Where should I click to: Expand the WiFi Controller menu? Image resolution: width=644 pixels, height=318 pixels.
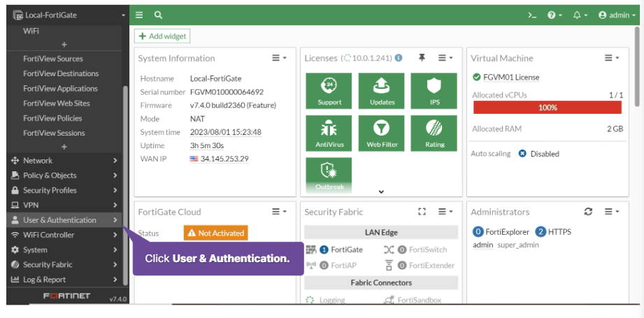[x=64, y=235]
